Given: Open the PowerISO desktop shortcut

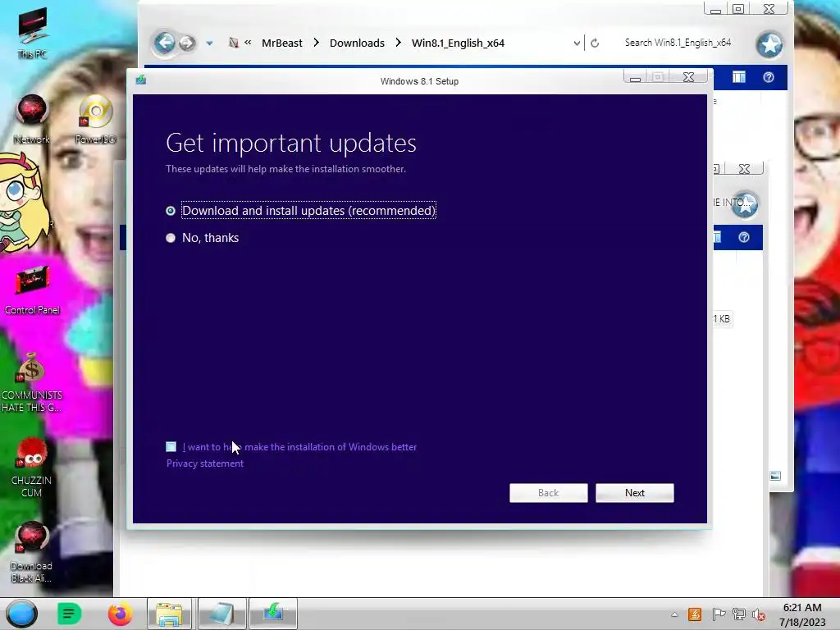Looking at the screenshot, I should coord(95,120).
